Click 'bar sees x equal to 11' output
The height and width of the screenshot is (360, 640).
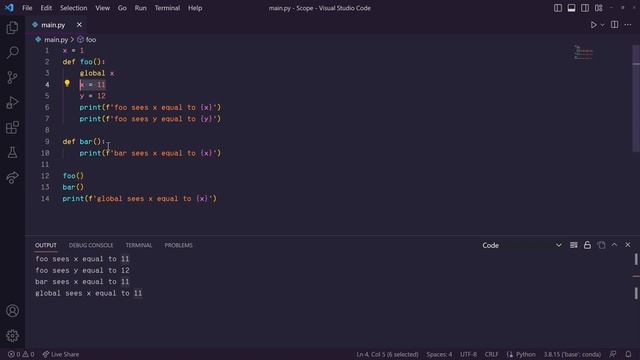pos(82,282)
